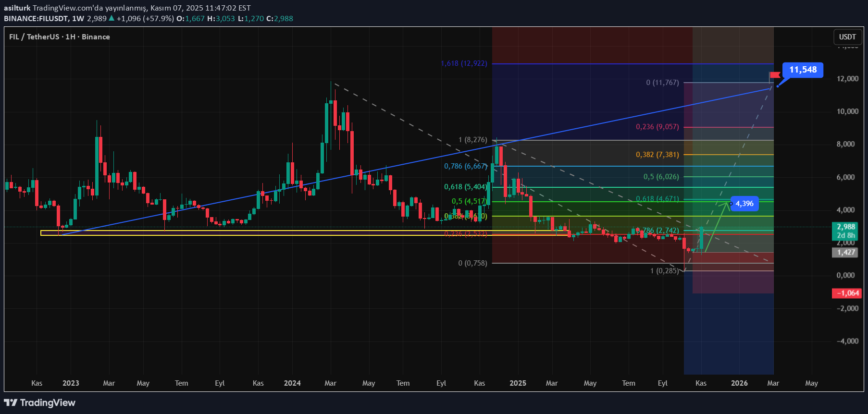Click the 2024 label on time axis
The image size is (868, 414).
292,383
